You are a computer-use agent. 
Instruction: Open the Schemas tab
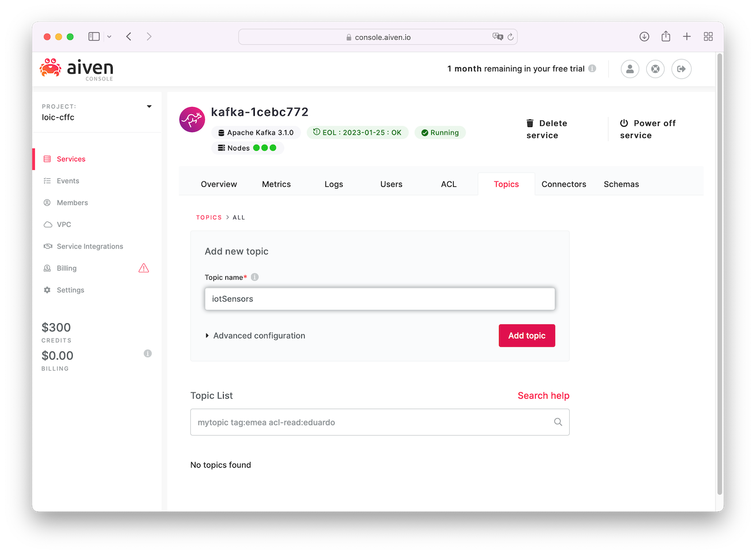(621, 184)
